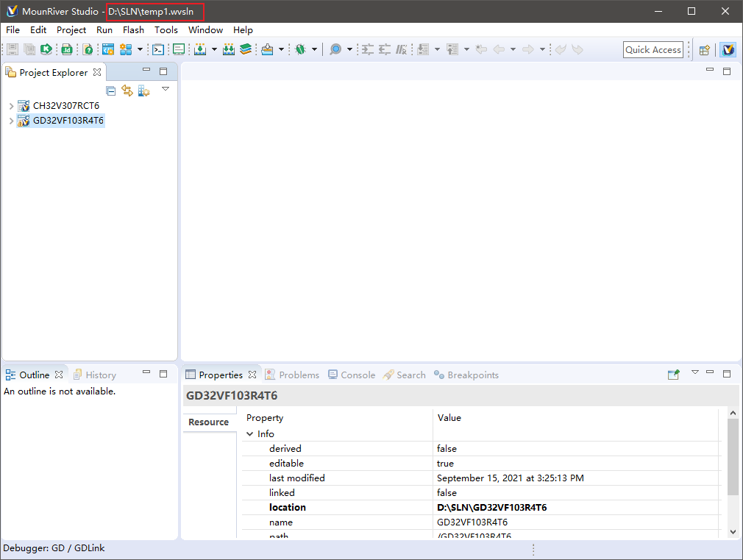Image resolution: width=743 pixels, height=560 pixels.
Task: Open the Help menu
Action: click(x=243, y=30)
